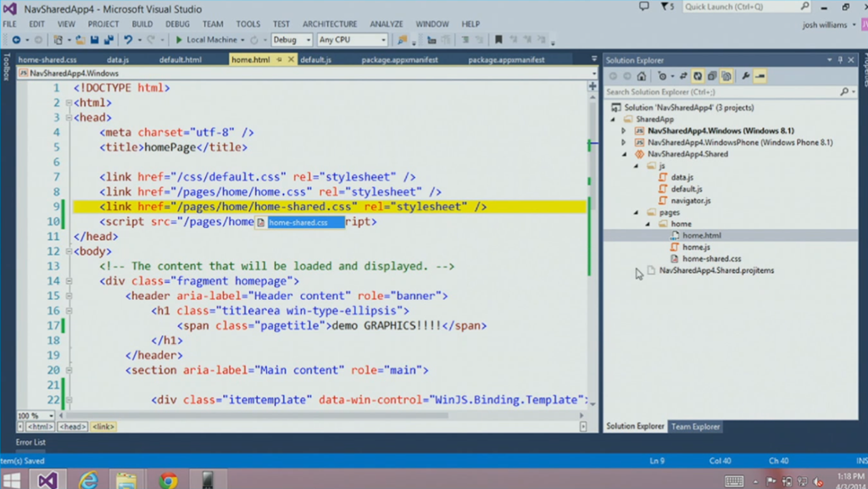Select home-shared.css in Solution Explorer
The height and width of the screenshot is (489, 868).
pyautogui.click(x=711, y=258)
